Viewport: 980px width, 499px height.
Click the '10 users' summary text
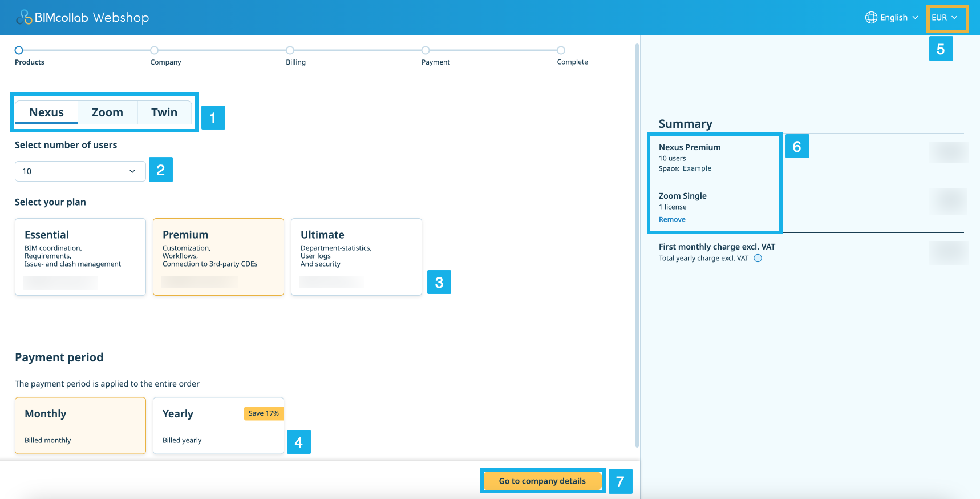pyautogui.click(x=673, y=158)
